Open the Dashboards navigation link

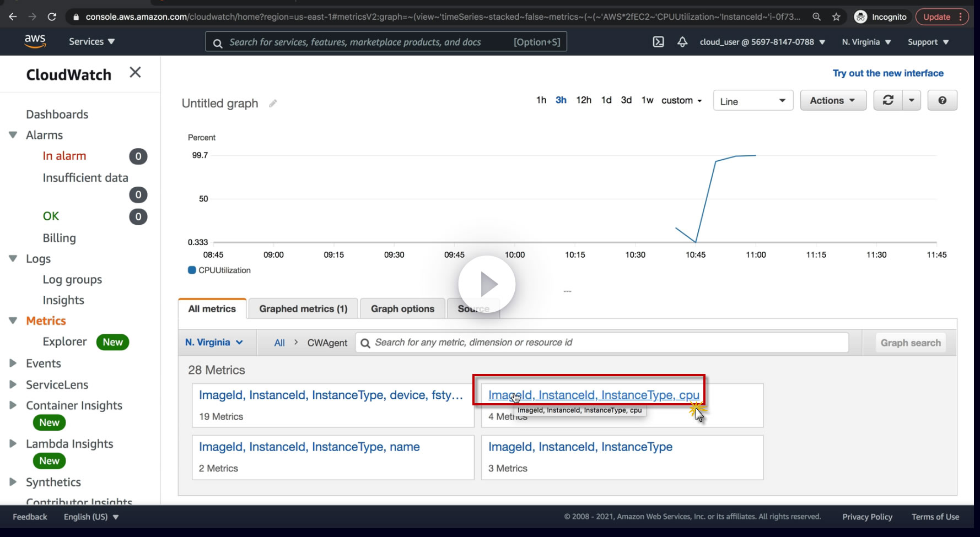click(x=57, y=115)
